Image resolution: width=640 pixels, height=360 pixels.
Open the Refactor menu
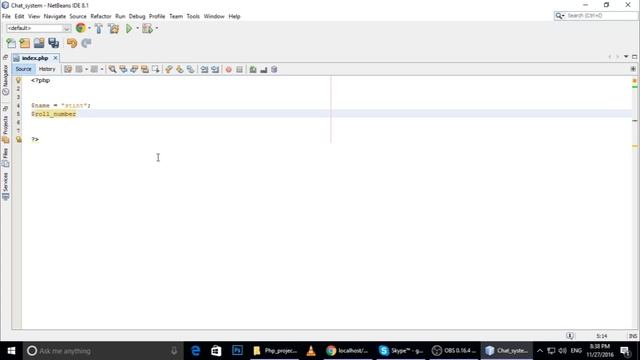pos(101,16)
